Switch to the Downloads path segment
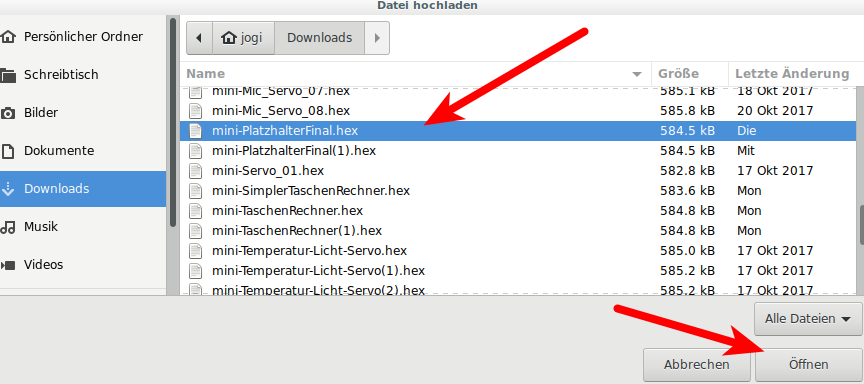The width and height of the screenshot is (864, 384). tap(320, 38)
